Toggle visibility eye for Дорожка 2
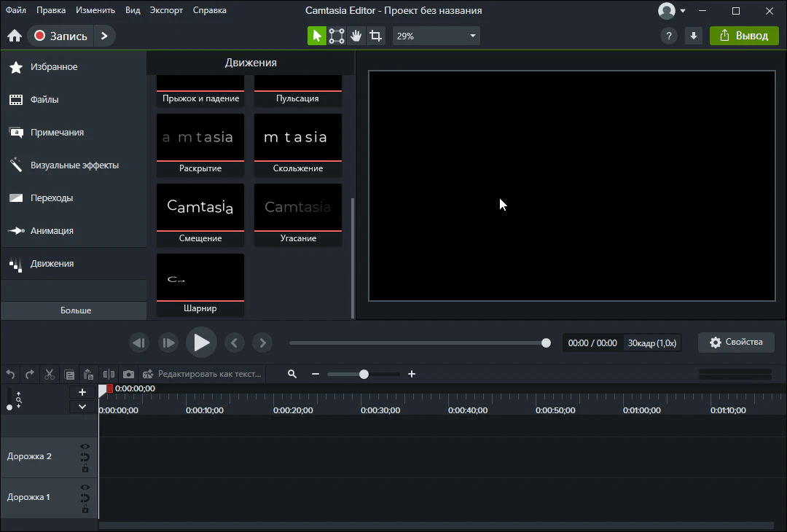Viewport: 787px width, 532px height. [85, 447]
